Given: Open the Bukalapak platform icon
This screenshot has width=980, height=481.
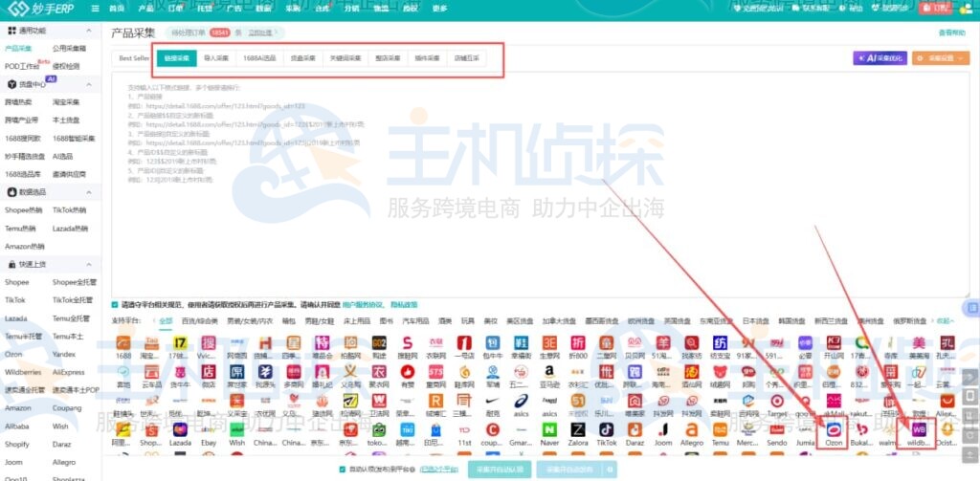Looking at the screenshot, I should [x=862, y=429].
